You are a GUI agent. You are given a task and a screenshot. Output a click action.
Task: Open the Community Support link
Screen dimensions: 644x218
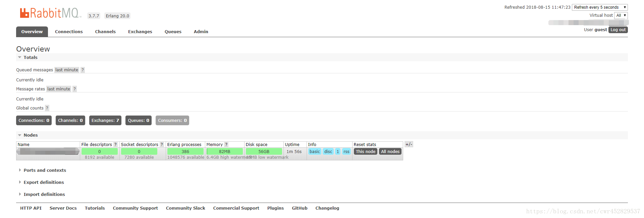pyautogui.click(x=136, y=208)
